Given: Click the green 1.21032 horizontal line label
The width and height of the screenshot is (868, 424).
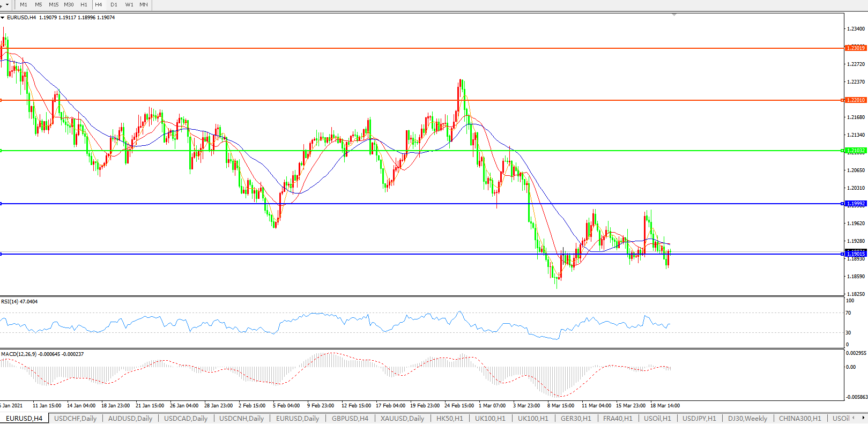Looking at the screenshot, I should tap(855, 151).
